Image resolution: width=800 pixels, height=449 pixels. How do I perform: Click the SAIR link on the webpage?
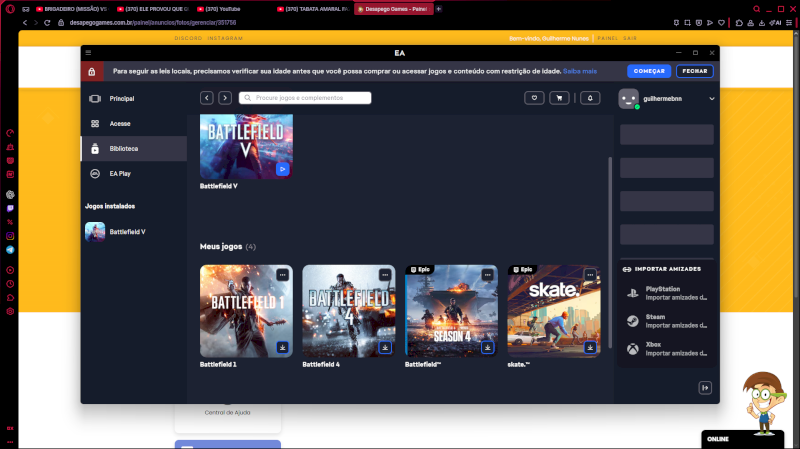(630, 38)
